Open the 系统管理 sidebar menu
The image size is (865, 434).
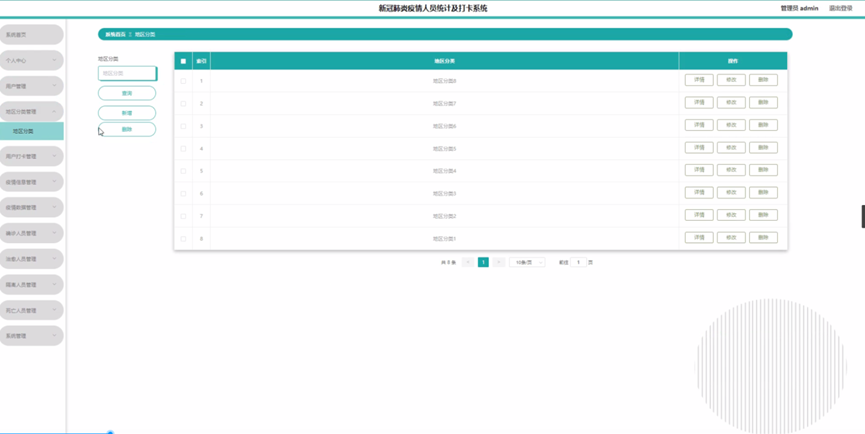click(x=31, y=336)
